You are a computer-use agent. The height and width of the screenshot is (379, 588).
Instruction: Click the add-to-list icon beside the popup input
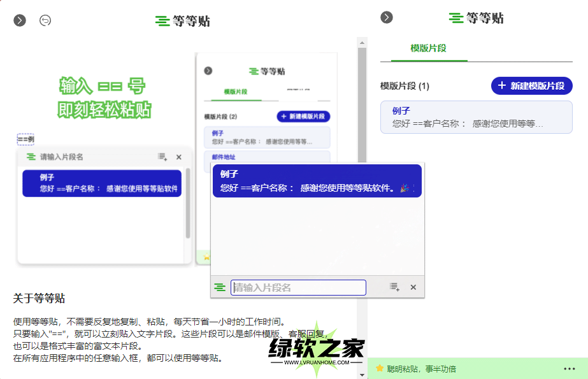coord(394,287)
